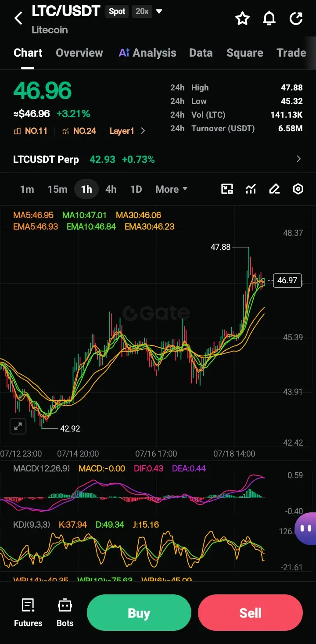Tap the EMA30:46.23 indicator label
Viewport: 316px width, 644px height.
pyautogui.click(x=149, y=227)
